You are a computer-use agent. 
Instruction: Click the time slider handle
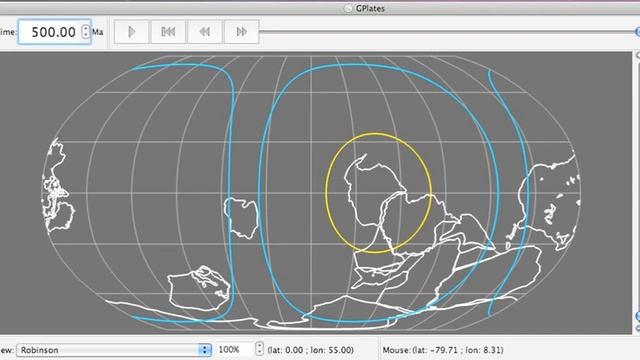coord(638,31)
